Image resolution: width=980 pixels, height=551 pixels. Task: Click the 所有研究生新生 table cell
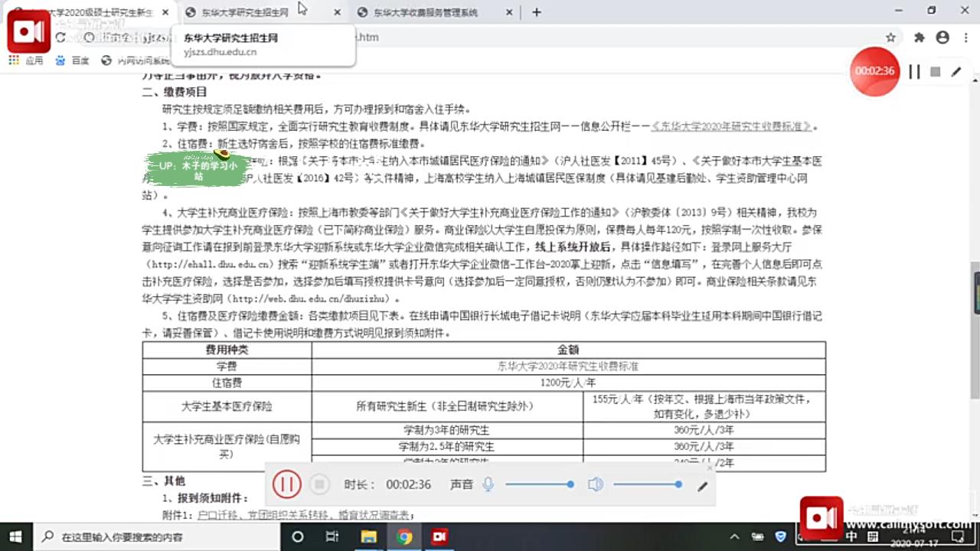click(x=447, y=406)
